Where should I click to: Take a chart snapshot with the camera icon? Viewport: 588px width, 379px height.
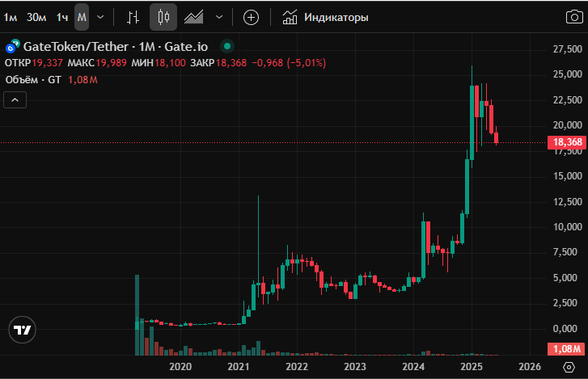(572, 17)
